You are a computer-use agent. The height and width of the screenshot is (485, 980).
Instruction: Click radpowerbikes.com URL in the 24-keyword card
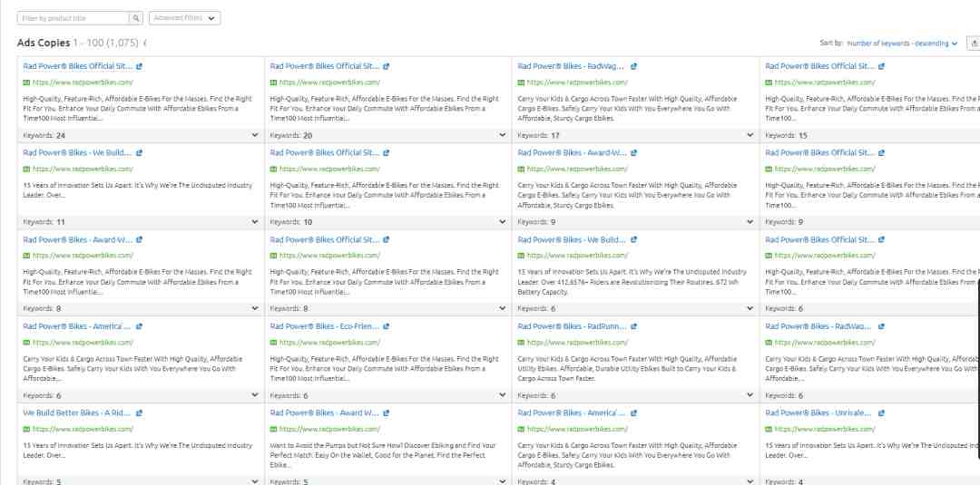tap(83, 82)
